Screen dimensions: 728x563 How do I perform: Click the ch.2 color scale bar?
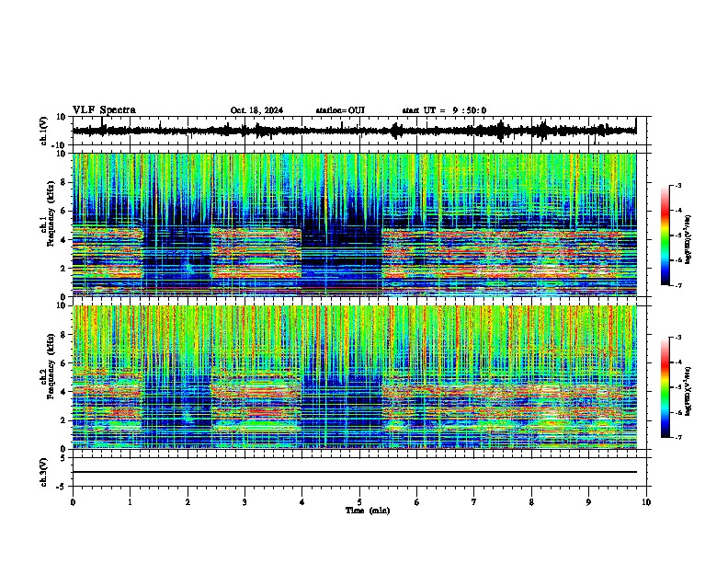point(665,387)
